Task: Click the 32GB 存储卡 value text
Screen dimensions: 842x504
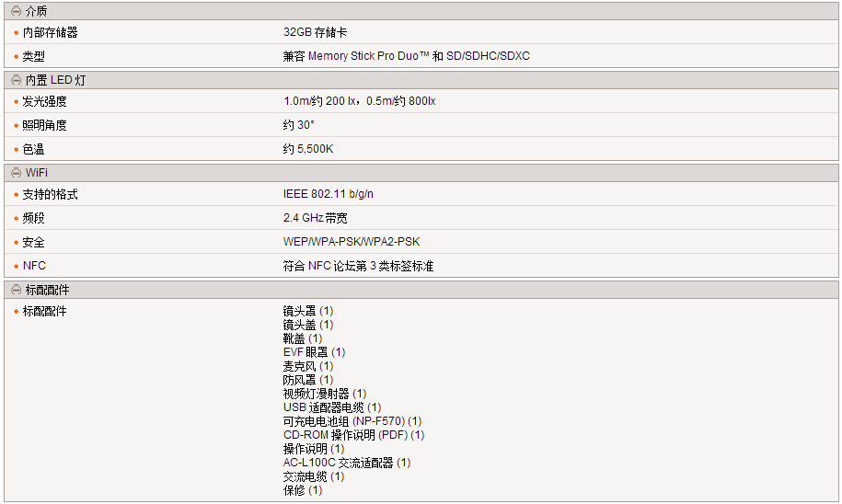Action: (x=315, y=32)
